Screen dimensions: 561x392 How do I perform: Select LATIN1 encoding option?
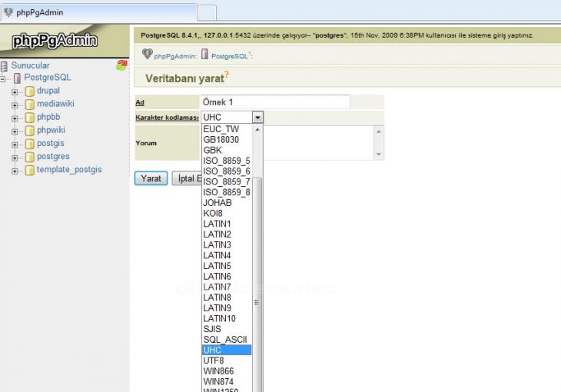(x=227, y=224)
